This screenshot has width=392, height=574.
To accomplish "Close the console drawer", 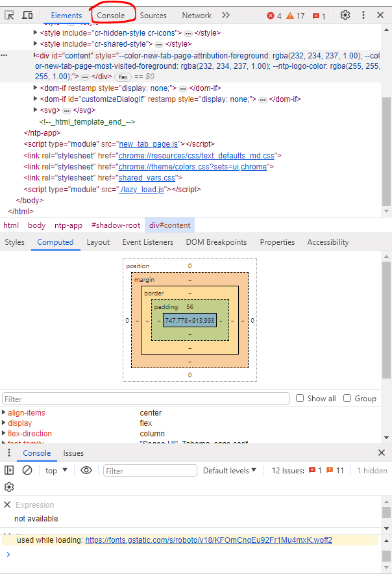I will [x=382, y=453].
